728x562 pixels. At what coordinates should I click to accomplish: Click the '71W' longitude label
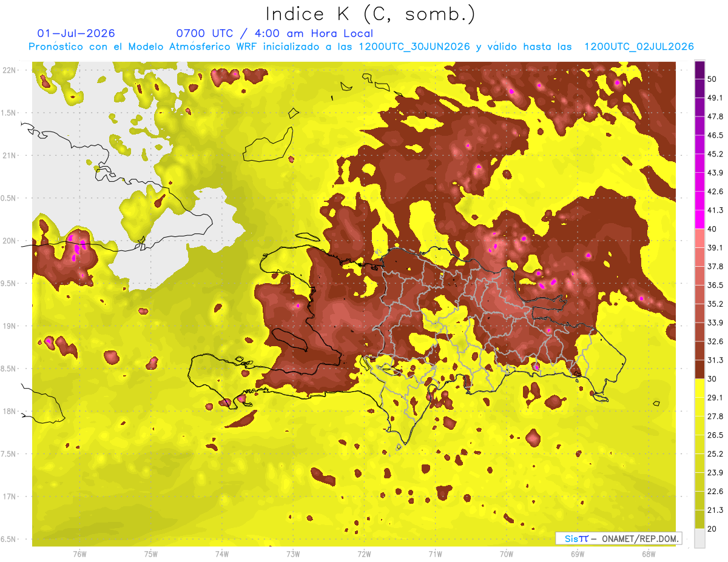[435, 554]
